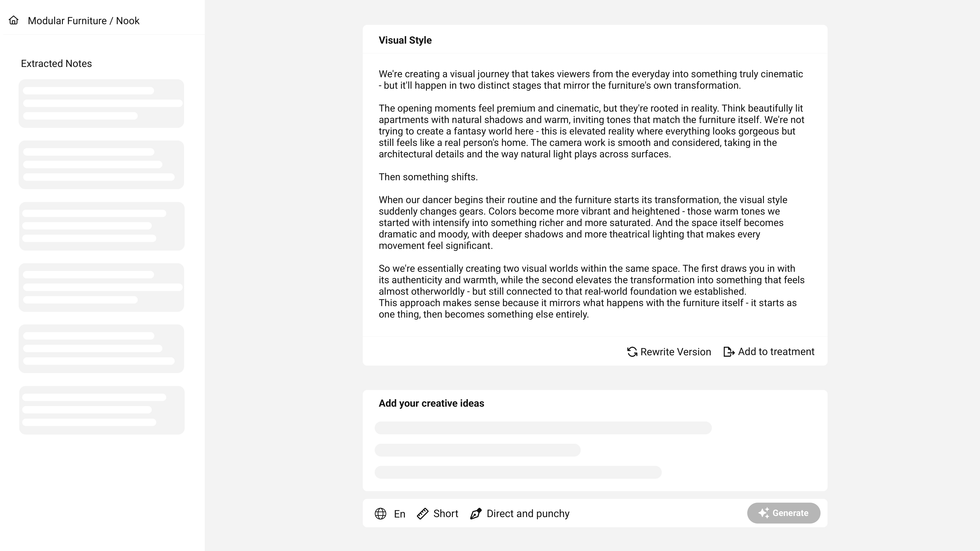Click the Add to treatment label
980x551 pixels.
coord(776,352)
